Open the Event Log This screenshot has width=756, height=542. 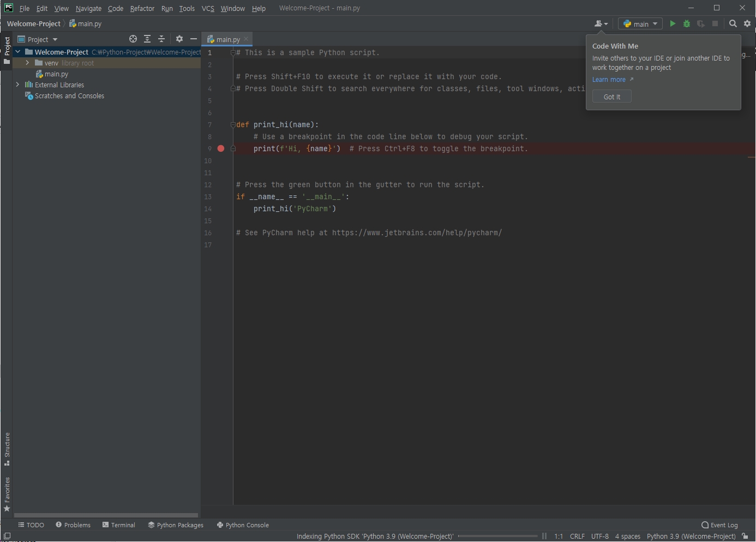(719, 525)
